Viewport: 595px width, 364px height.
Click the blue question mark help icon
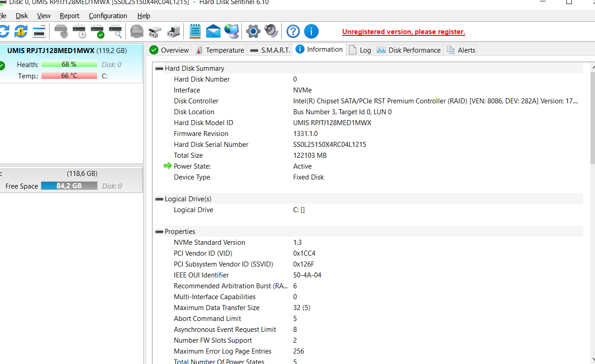tap(293, 31)
